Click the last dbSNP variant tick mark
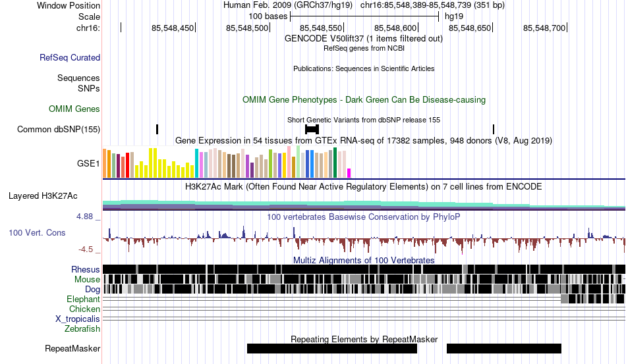Viewport: 626px width, 364px height. click(x=494, y=129)
